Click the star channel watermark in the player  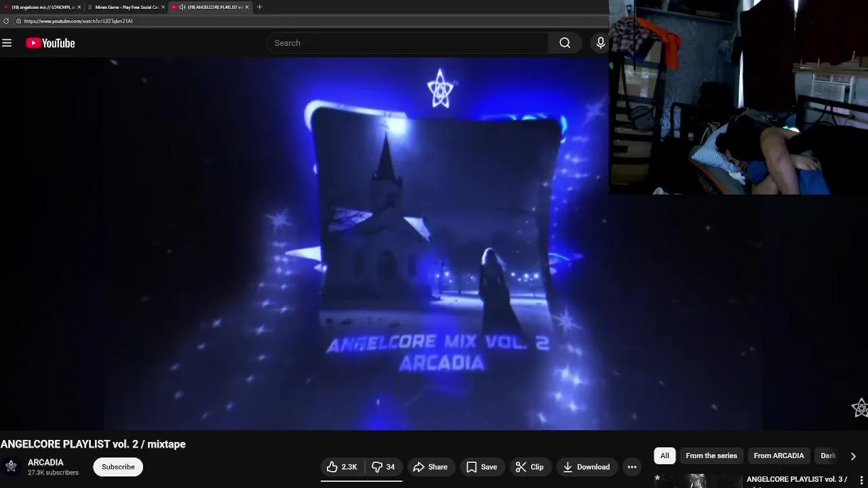860,408
